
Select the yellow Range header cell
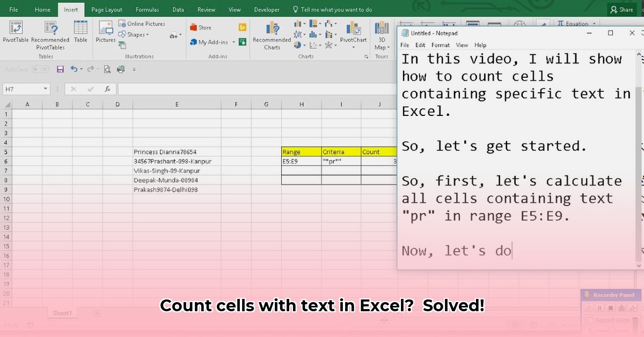[301, 152]
